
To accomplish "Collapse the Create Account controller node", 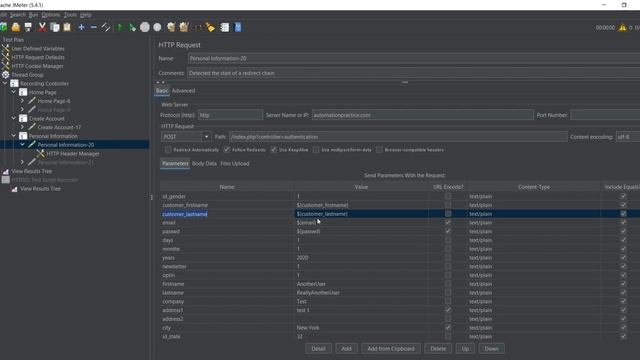I will [x=13, y=118].
